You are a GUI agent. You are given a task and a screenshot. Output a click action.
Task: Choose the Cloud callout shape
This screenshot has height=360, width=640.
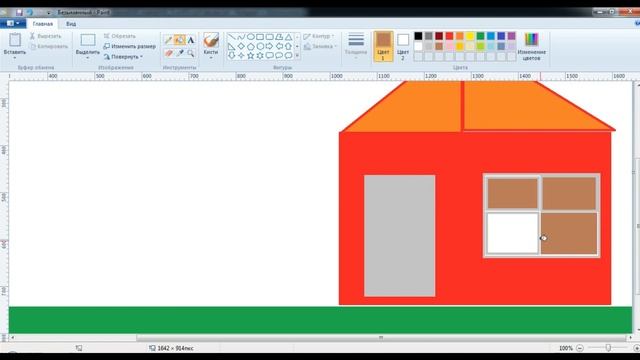click(288, 56)
